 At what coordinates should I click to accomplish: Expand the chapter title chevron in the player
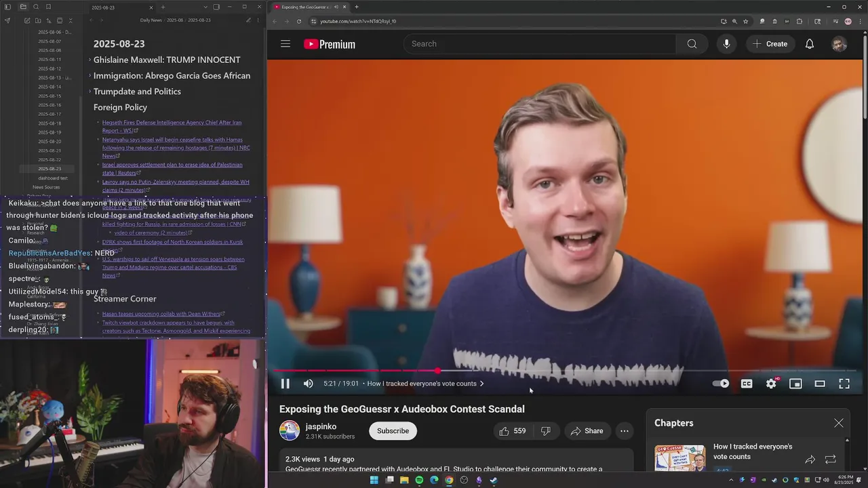[x=482, y=384]
